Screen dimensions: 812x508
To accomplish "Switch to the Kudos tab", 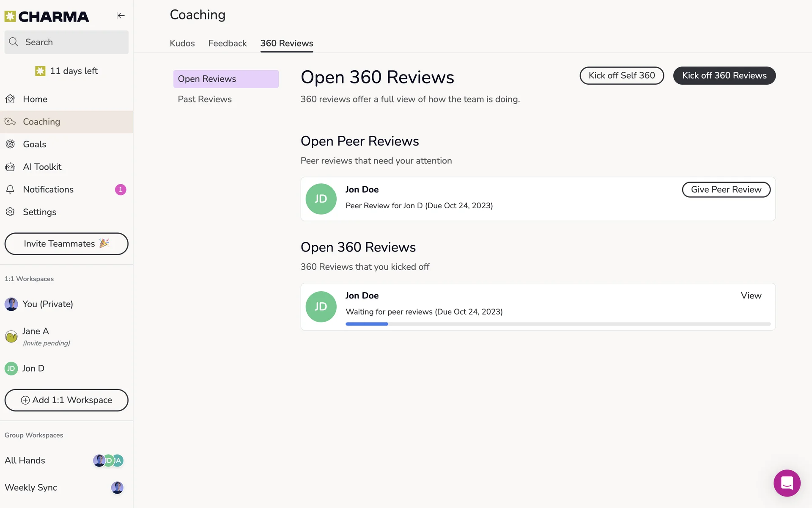I will coord(182,43).
